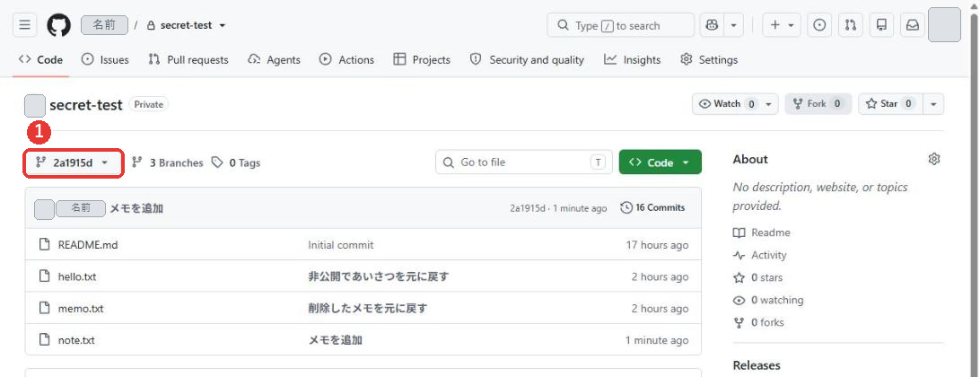980x377 pixels.
Task: Open the Copilot chat icon
Action: pyautogui.click(x=712, y=25)
